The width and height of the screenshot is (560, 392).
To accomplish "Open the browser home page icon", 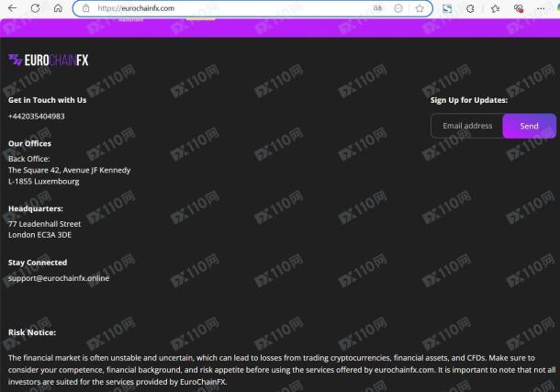I will click(58, 8).
